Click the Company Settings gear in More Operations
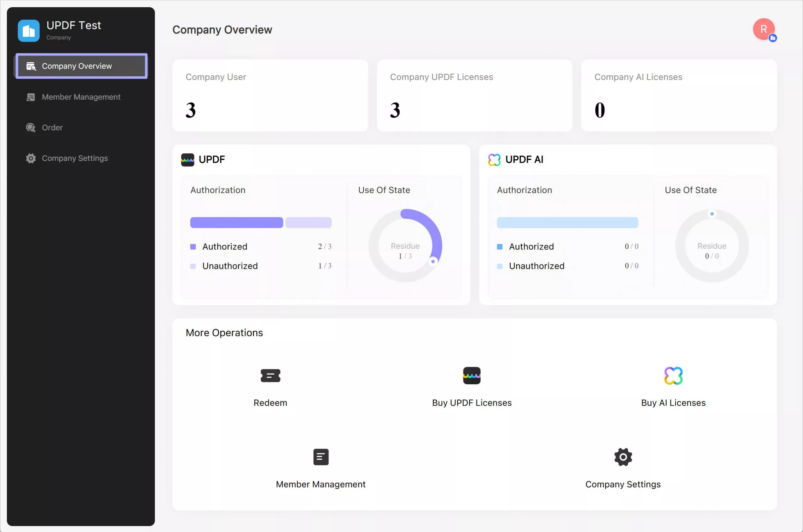The image size is (803, 532). (623, 457)
